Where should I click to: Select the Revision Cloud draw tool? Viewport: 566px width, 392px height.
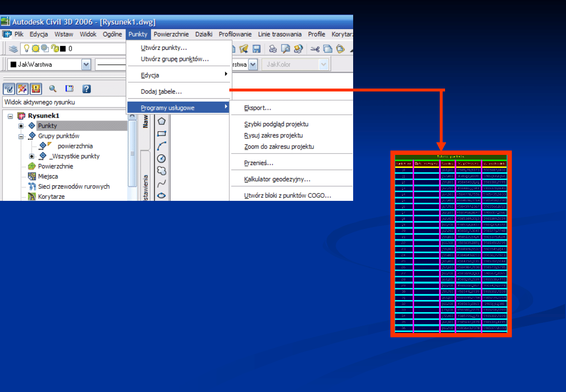[x=162, y=171]
